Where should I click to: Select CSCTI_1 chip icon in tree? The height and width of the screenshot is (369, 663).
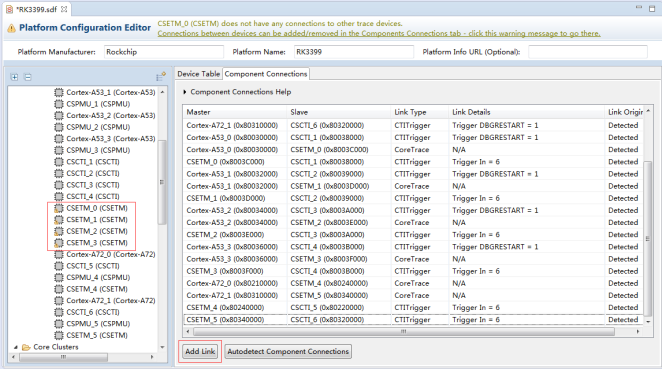point(59,162)
